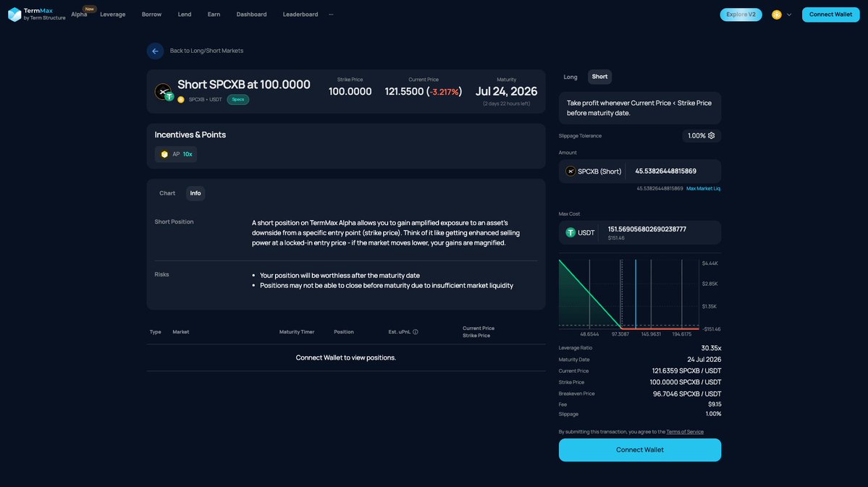Click the Jul 24, 2026 maturity date
868x487 pixels.
click(x=506, y=91)
